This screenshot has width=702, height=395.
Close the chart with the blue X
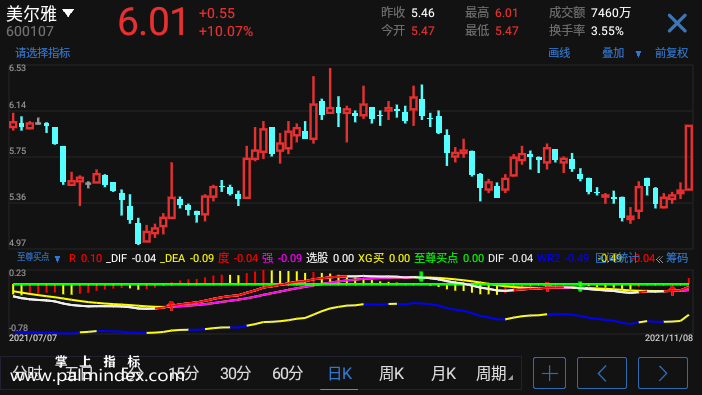(676, 23)
